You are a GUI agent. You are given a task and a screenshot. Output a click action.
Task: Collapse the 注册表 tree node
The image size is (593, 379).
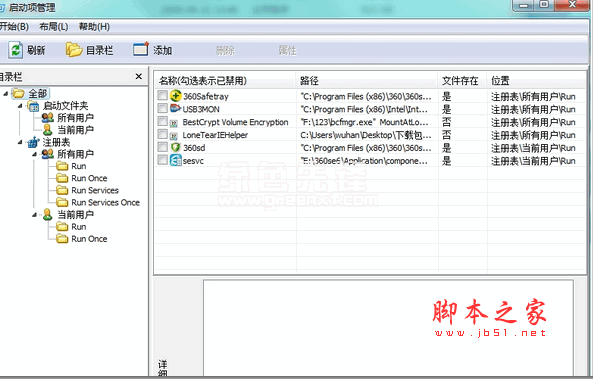[20, 142]
